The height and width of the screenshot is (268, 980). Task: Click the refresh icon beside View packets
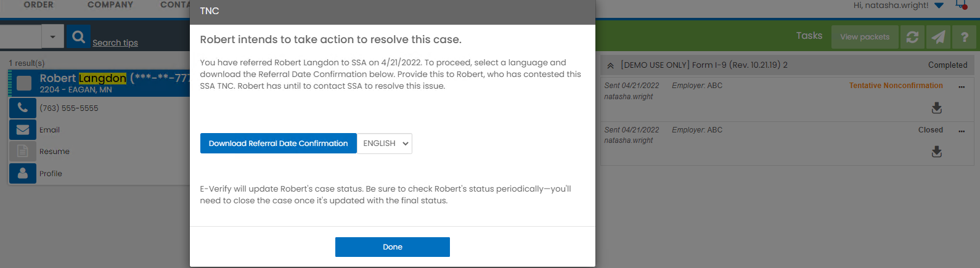[x=912, y=37]
